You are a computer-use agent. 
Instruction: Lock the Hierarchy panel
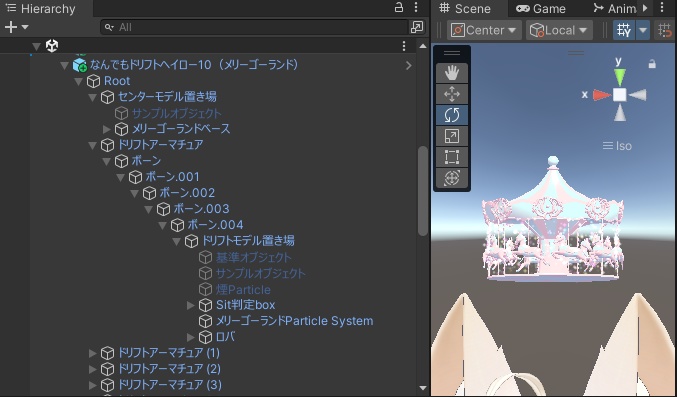pyautogui.click(x=399, y=7)
